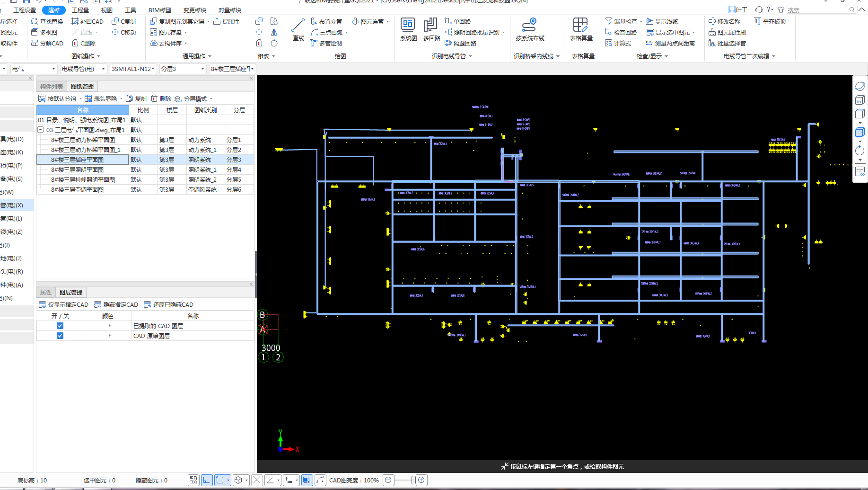
Task: Toggle the cross snap button in status bar
Action: click(257, 480)
